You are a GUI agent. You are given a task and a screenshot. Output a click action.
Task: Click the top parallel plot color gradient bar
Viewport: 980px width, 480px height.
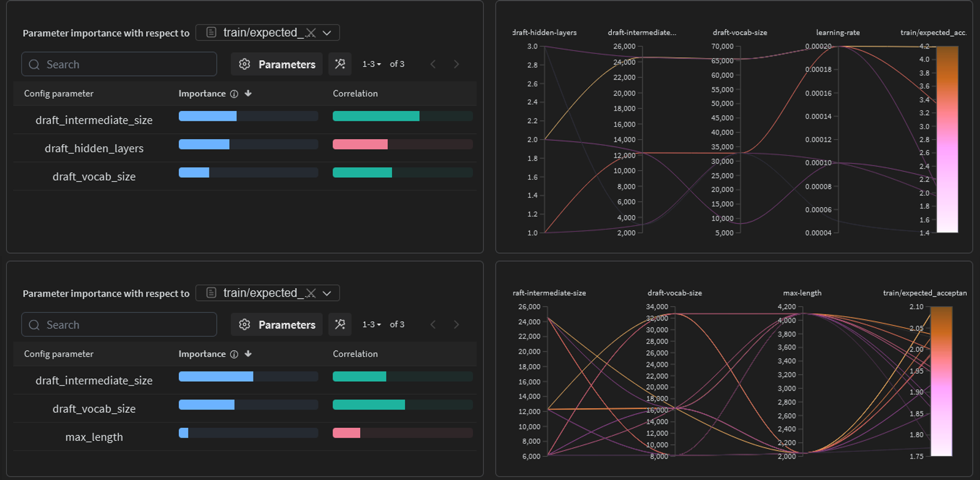pyautogui.click(x=948, y=139)
